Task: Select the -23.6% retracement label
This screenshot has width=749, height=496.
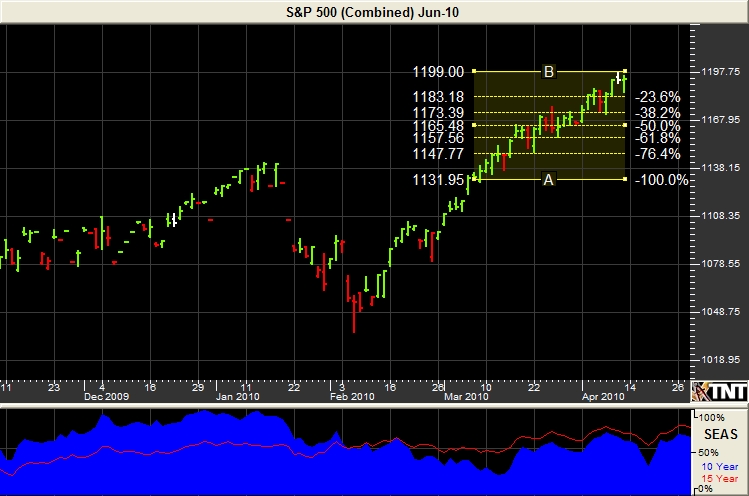Action: pyautogui.click(x=658, y=97)
